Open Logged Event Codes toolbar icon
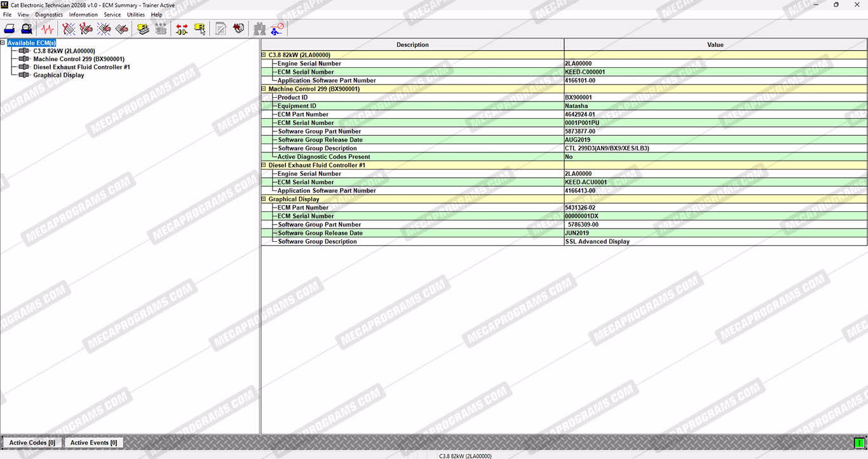The width and height of the screenshot is (868, 459). point(122,29)
